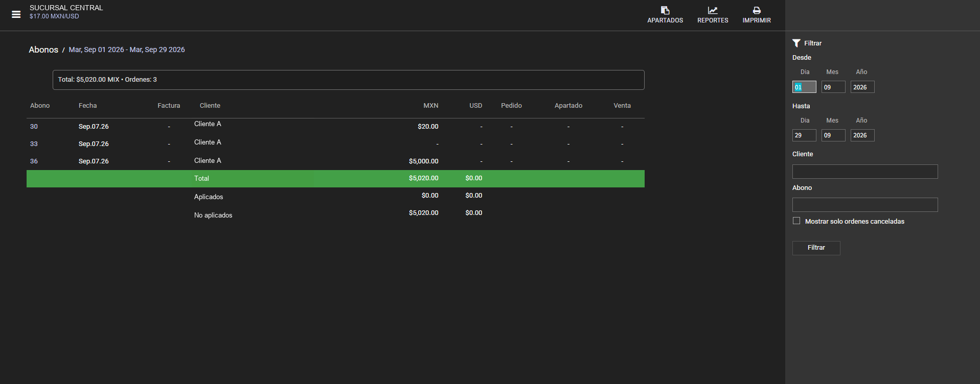This screenshot has height=384, width=980.
Task: Click the Cliente column header
Action: point(210,106)
